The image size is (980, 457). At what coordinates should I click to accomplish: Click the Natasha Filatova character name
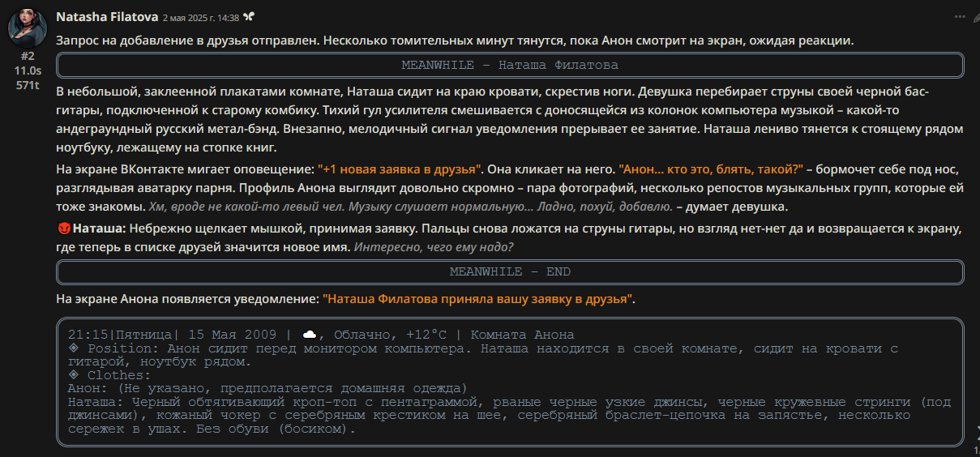click(107, 16)
